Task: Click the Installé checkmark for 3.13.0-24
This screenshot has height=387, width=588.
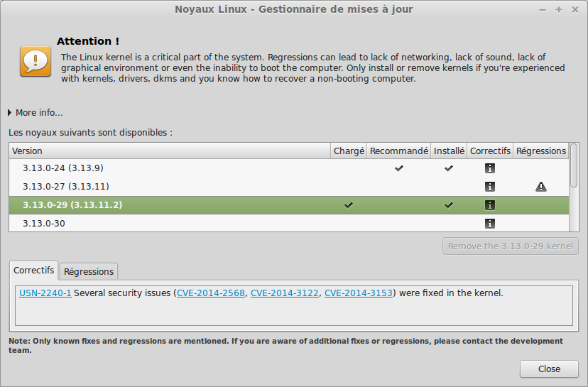Action: click(449, 168)
